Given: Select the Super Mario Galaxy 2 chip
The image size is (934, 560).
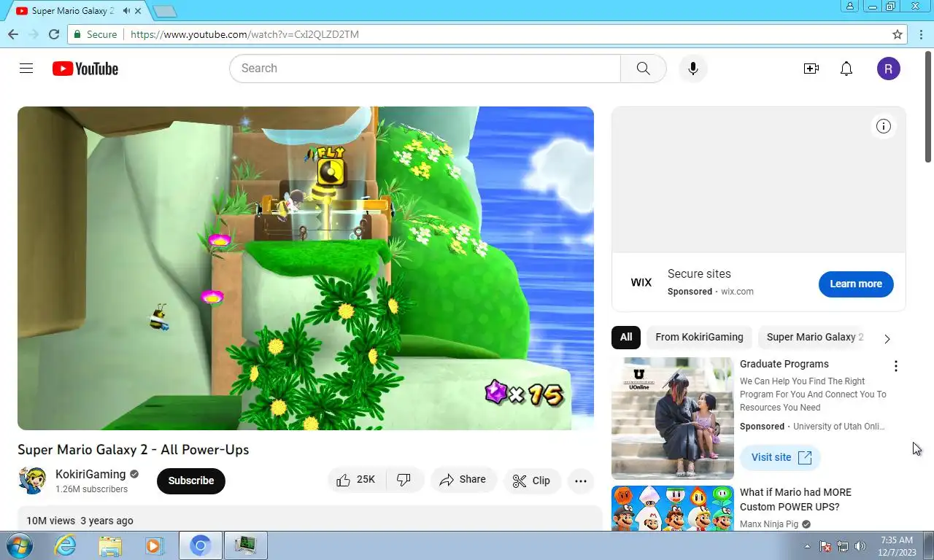Looking at the screenshot, I should click(814, 337).
